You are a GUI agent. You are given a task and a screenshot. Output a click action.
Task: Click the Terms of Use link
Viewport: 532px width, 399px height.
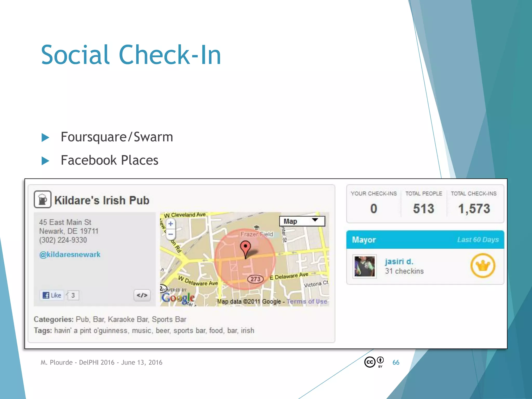(307, 302)
